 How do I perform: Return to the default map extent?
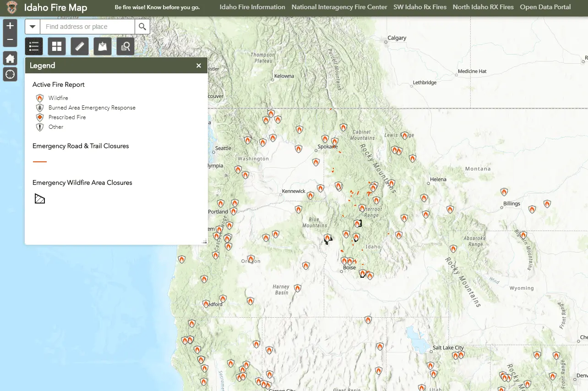(10, 58)
